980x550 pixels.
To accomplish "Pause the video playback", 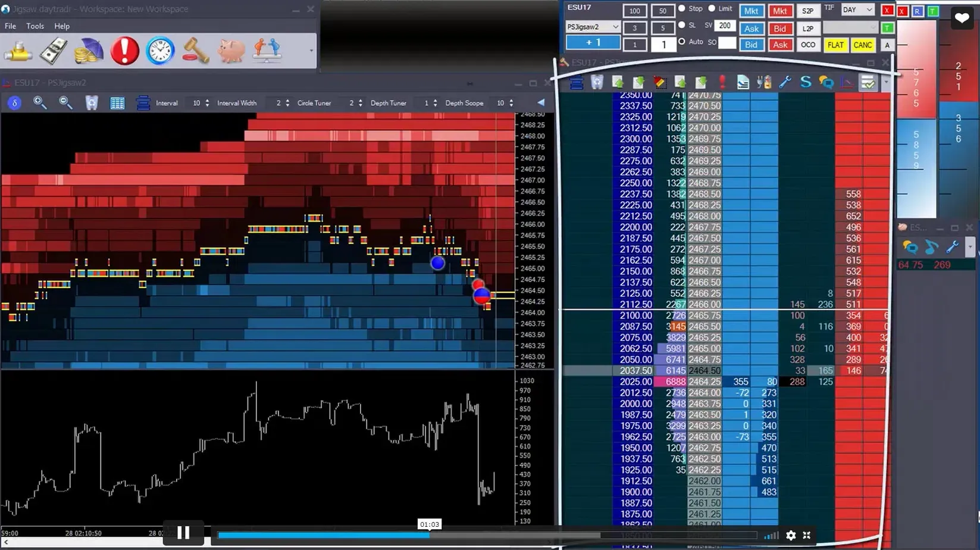I will coord(183,533).
